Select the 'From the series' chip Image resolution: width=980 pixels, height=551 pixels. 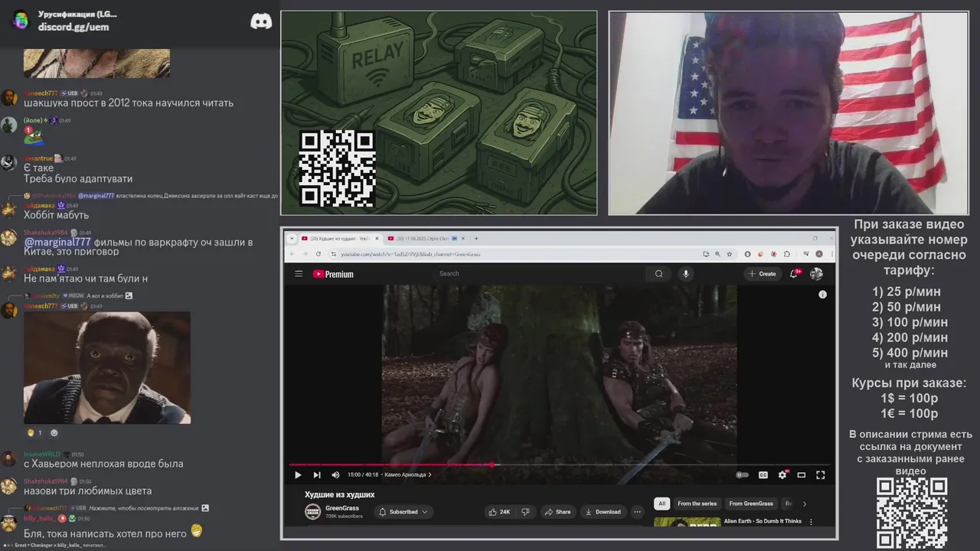[x=697, y=504]
